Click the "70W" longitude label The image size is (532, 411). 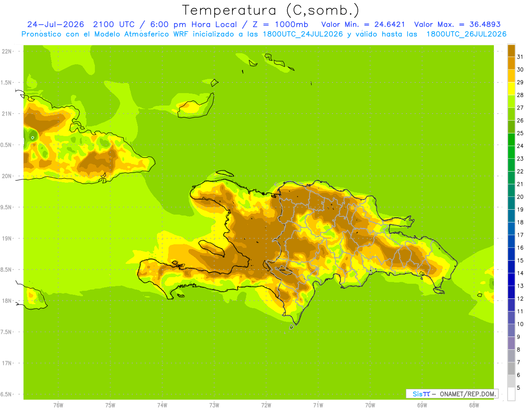(x=370, y=405)
